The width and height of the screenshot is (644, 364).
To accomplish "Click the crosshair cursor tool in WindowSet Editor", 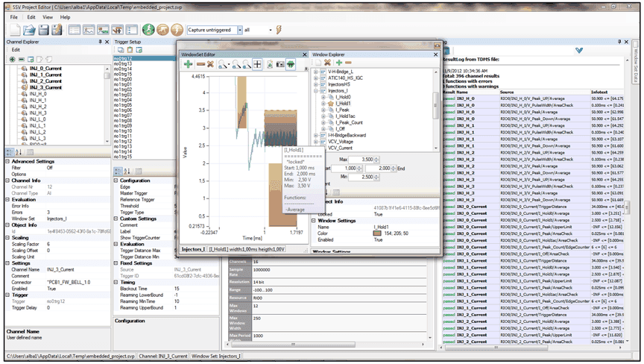I will coord(257,64).
